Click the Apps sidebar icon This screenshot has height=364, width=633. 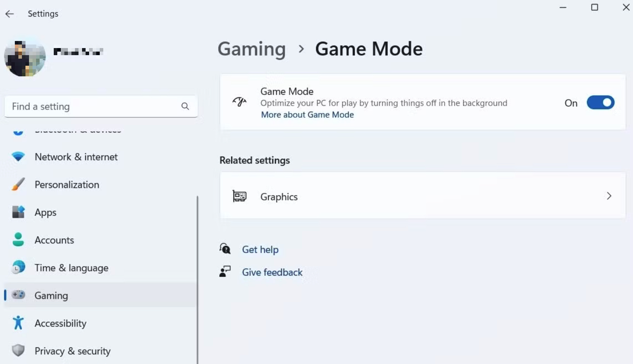[x=18, y=212]
